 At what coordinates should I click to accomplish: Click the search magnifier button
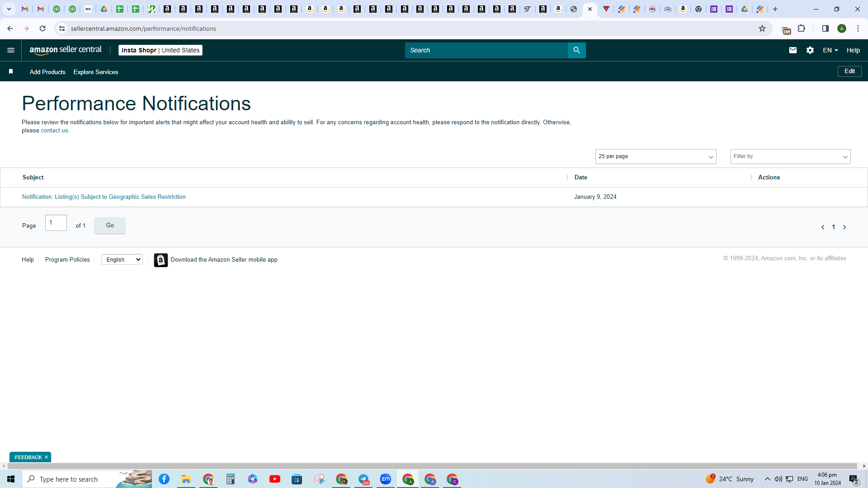576,50
